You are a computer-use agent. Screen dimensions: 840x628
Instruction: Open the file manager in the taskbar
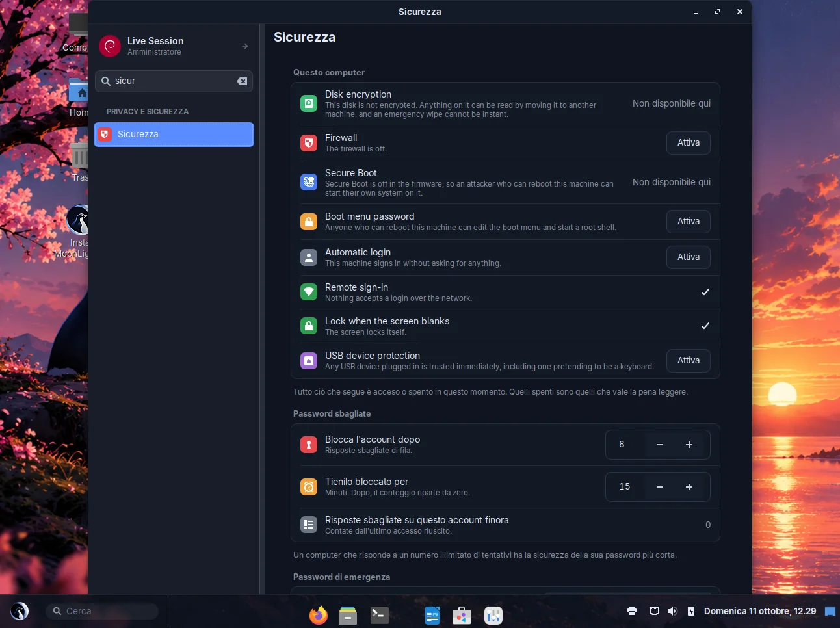348,615
